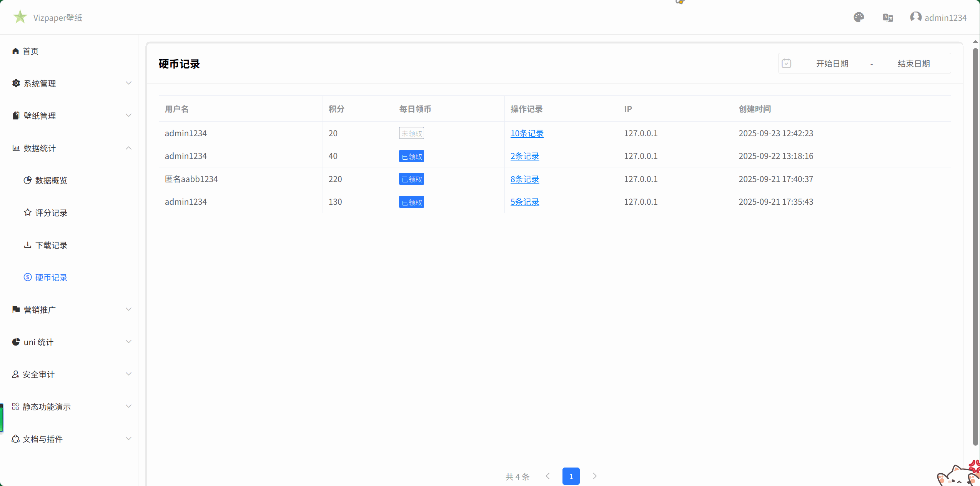Click the 开始日期 input field
Image resolution: width=980 pixels, height=486 pixels.
point(832,64)
